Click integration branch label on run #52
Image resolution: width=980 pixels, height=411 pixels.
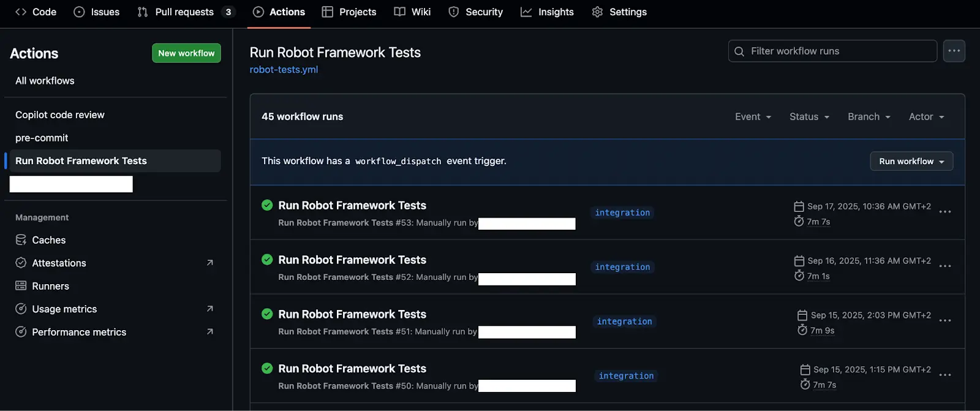[x=622, y=267]
